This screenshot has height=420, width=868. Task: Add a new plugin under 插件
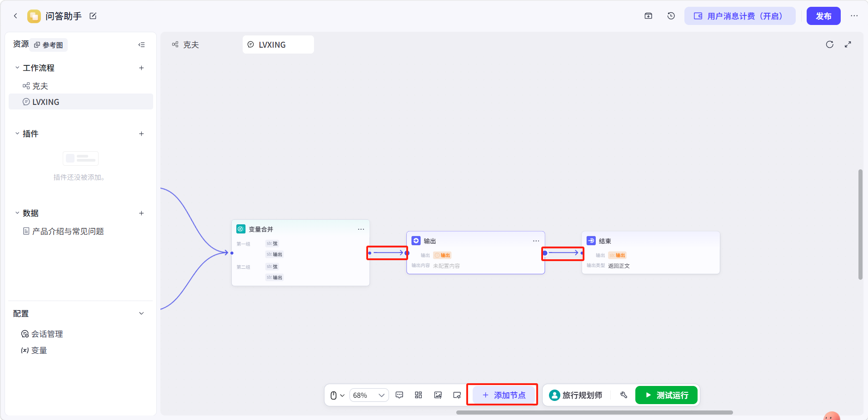click(x=141, y=134)
